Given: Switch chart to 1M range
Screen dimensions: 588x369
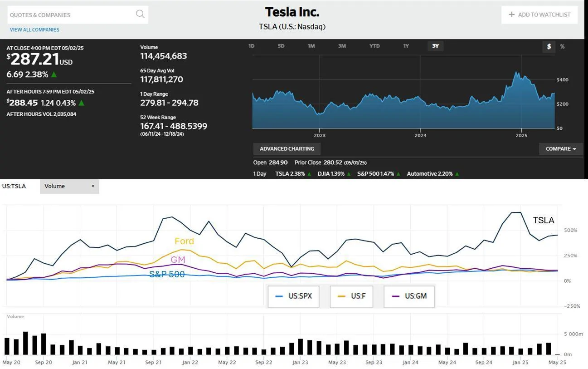Looking at the screenshot, I should 311,46.
